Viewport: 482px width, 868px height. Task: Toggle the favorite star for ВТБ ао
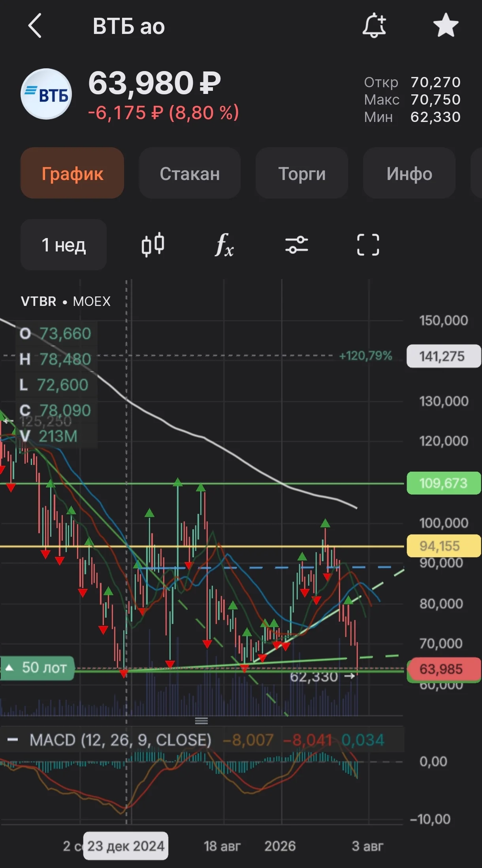(446, 25)
